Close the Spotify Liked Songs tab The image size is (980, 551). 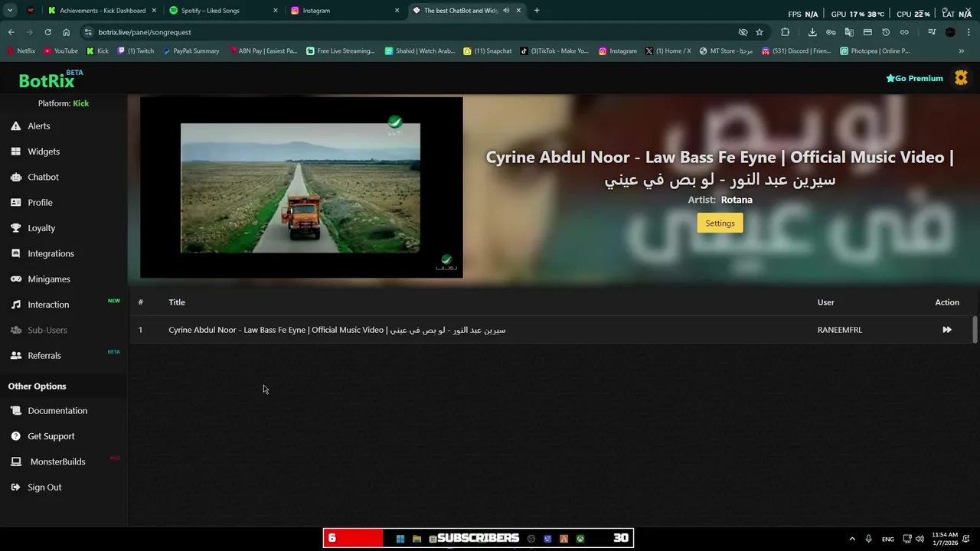[x=275, y=11]
